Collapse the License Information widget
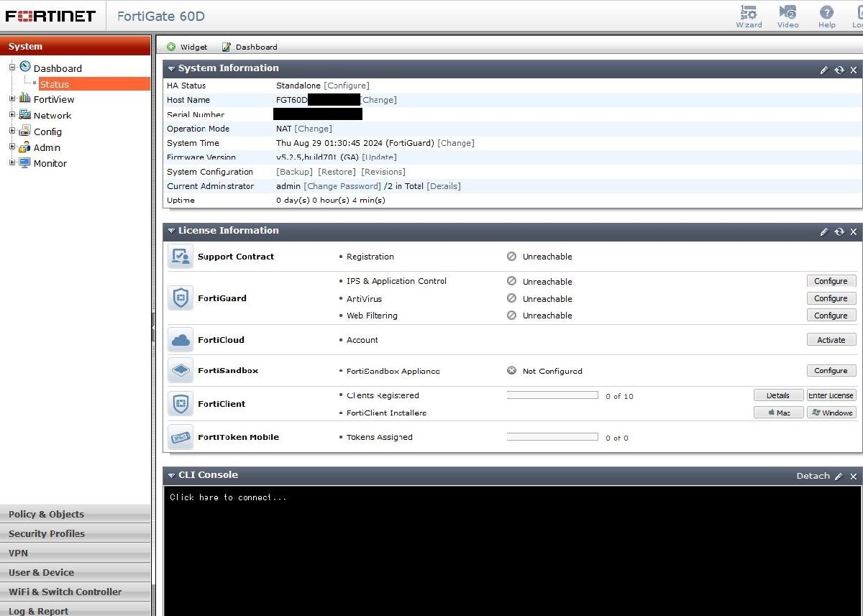Viewport: 863px width, 616px height. [x=172, y=231]
